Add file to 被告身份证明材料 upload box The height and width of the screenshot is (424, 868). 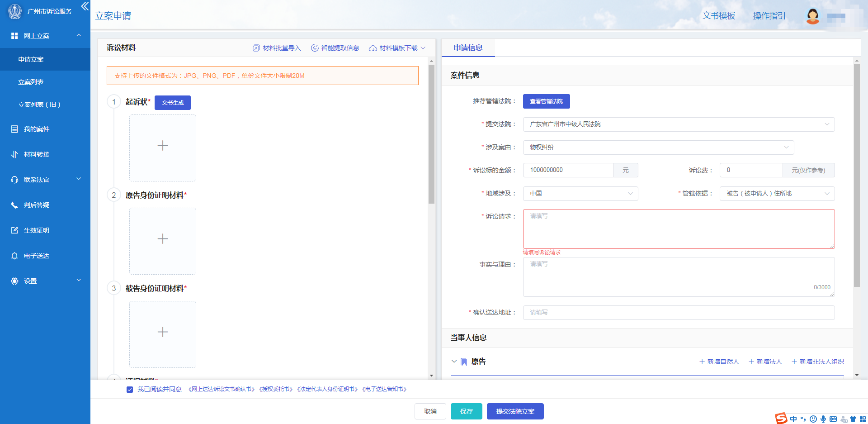tap(163, 334)
